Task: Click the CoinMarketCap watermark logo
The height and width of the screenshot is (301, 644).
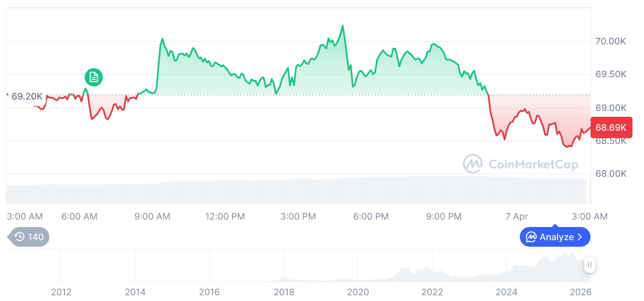Action: [x=473, y=164]
